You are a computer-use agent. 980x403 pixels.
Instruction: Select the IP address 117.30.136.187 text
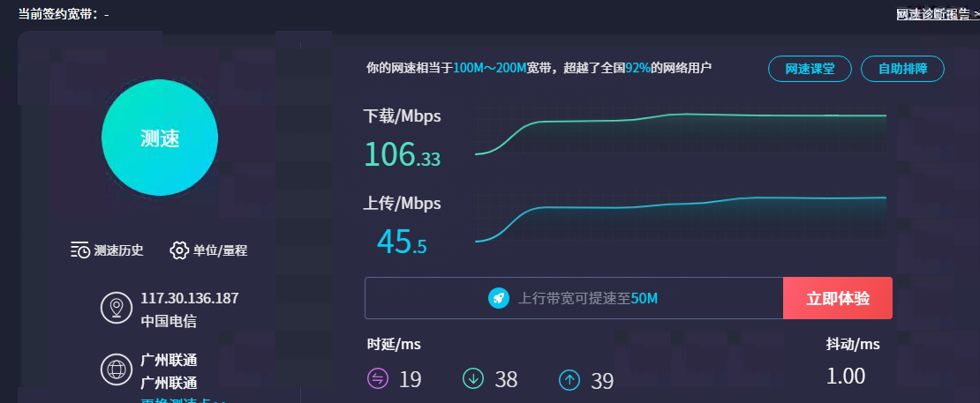tap(190, 298)
